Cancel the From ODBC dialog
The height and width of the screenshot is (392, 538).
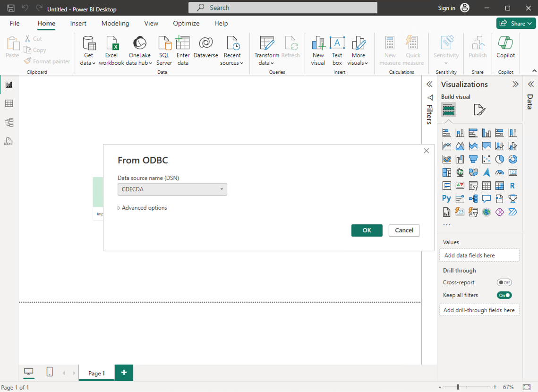click(404, 230)
